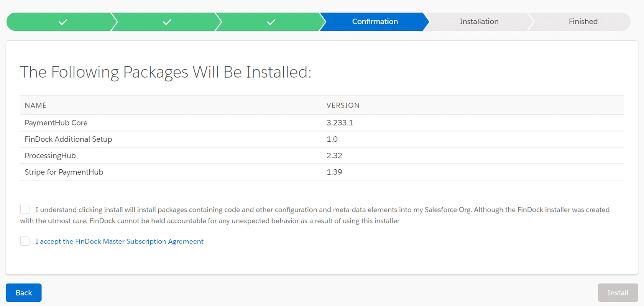Viewport: 644px width, 306px height.
Task: Click the VERSION column header
Action: tap(343, 105)
